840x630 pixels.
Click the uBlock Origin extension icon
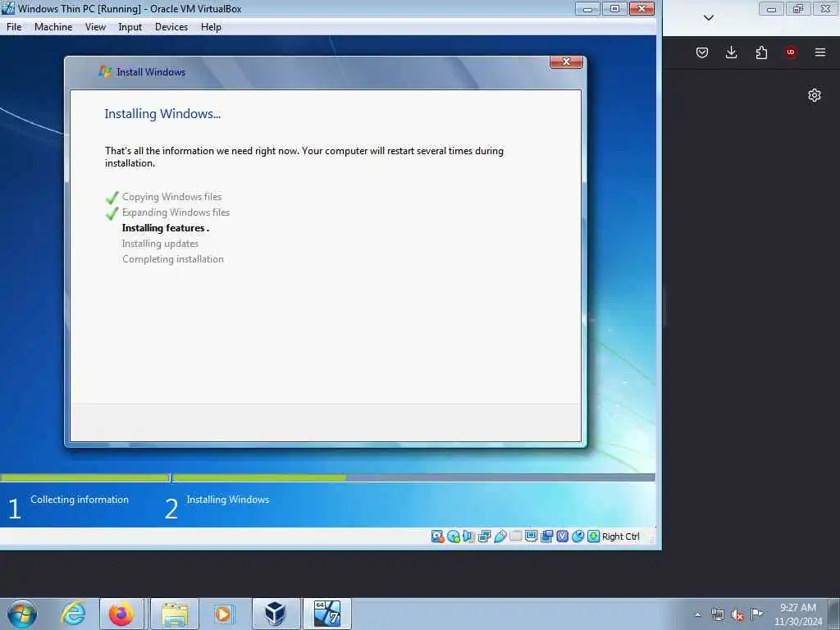(x=790, y=52)
